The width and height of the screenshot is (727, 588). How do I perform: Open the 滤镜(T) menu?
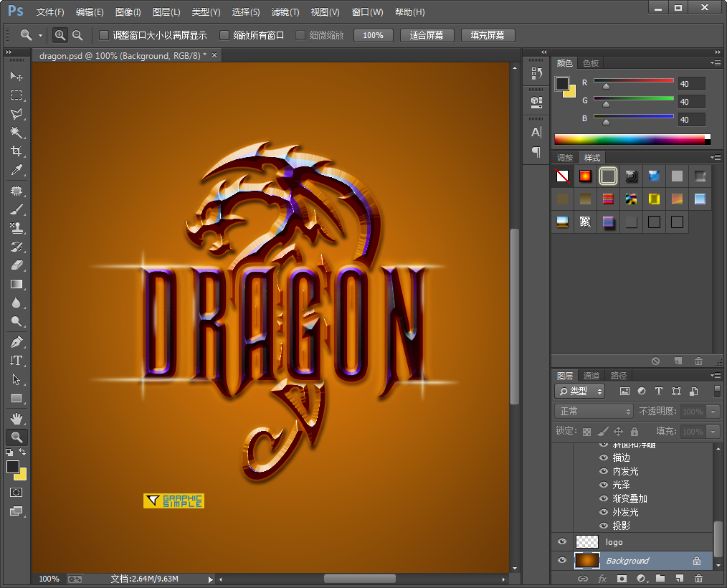click(x=285, y=12)
